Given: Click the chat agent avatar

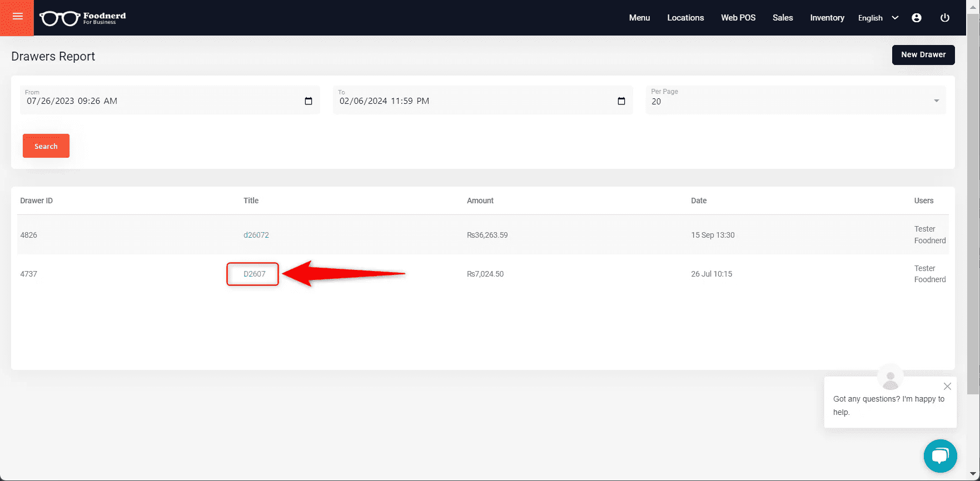Looking at the screenshot, I should click(890, 378).
